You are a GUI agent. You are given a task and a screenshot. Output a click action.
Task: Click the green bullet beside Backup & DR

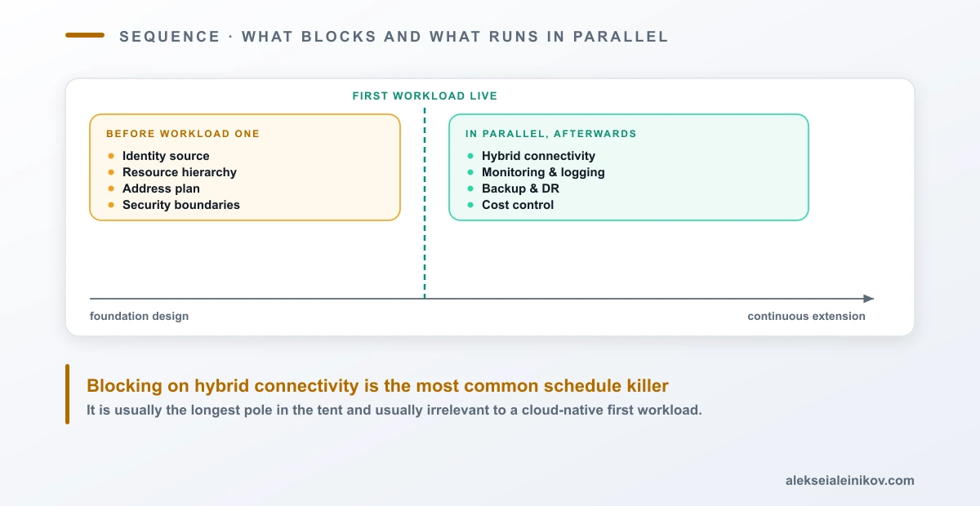pos(470,189)
